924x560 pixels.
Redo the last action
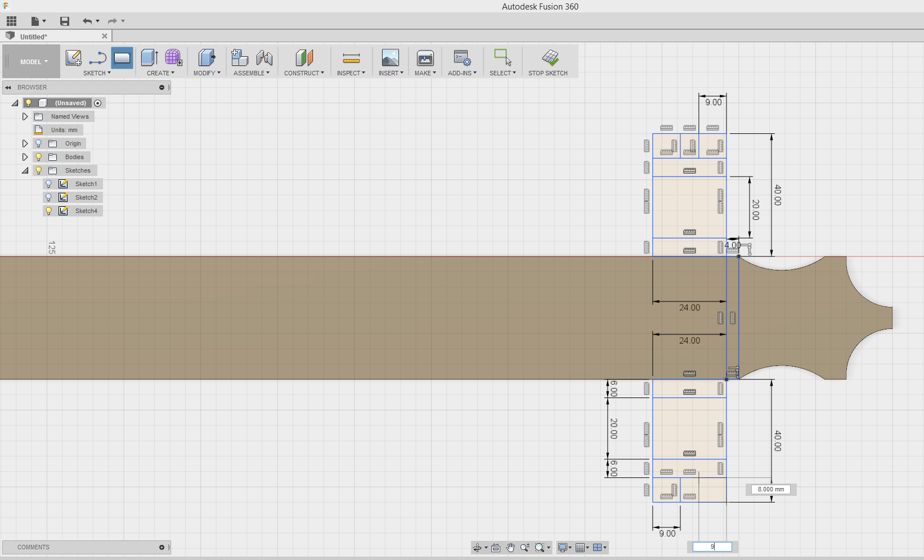click(113, 21)
